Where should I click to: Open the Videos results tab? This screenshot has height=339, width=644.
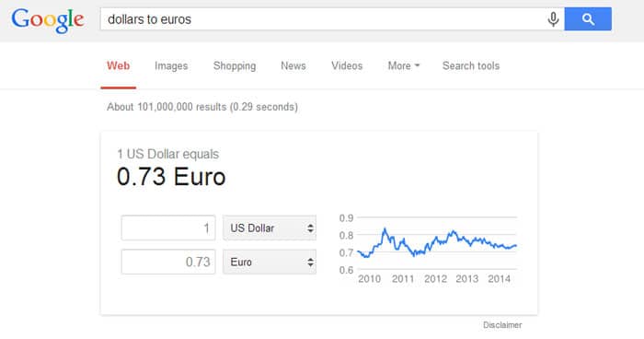pos(347,65)
